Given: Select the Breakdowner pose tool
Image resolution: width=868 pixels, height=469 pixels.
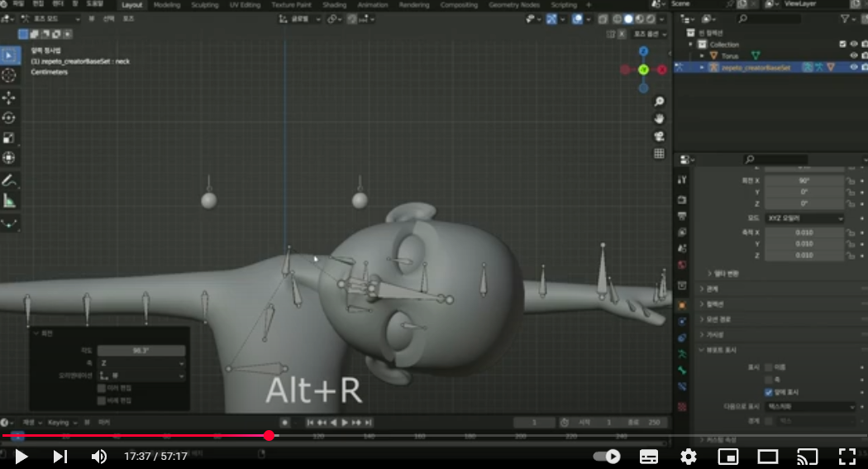Looking at the screenshot, I should pyautogui.click(x=9, y=223).
